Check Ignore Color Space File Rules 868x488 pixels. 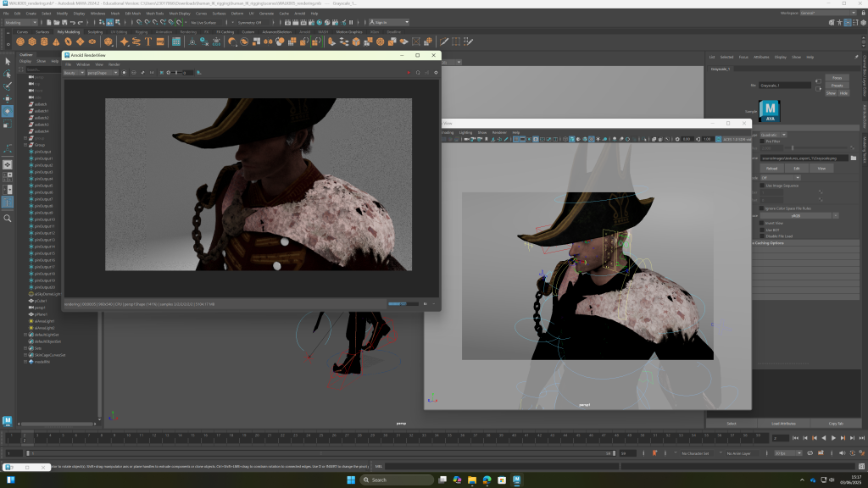[762, 208]
